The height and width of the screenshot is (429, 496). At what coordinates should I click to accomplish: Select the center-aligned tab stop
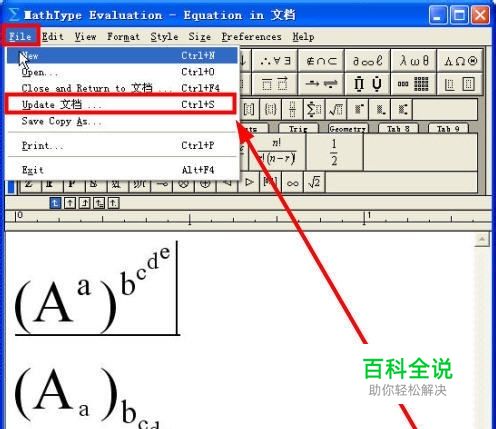(70, 203)
